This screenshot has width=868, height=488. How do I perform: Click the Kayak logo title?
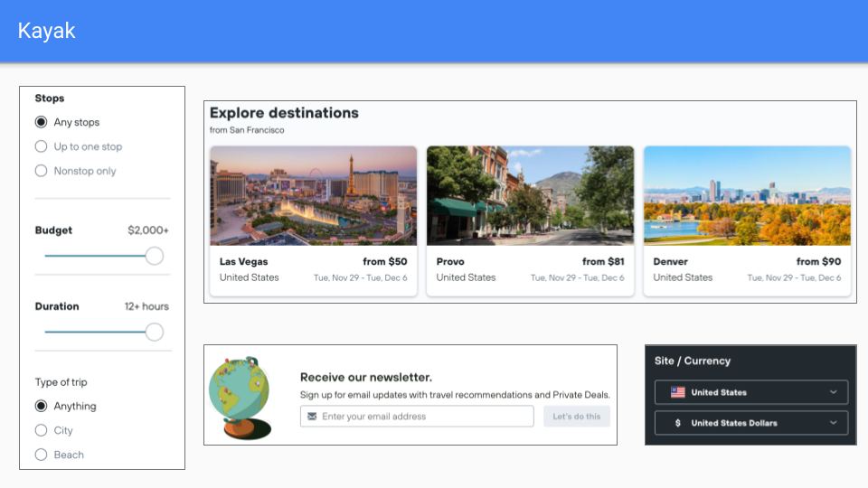(46, 31)
